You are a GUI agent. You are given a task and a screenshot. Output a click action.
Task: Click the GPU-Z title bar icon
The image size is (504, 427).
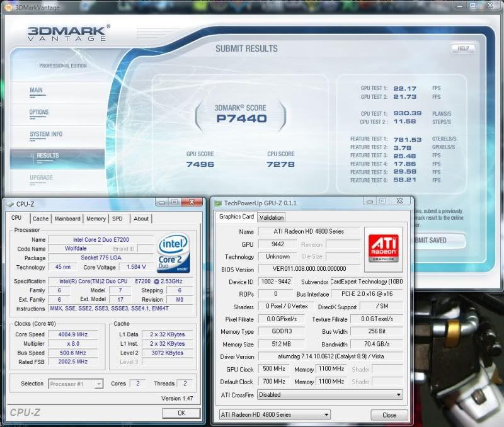(218, 203)
